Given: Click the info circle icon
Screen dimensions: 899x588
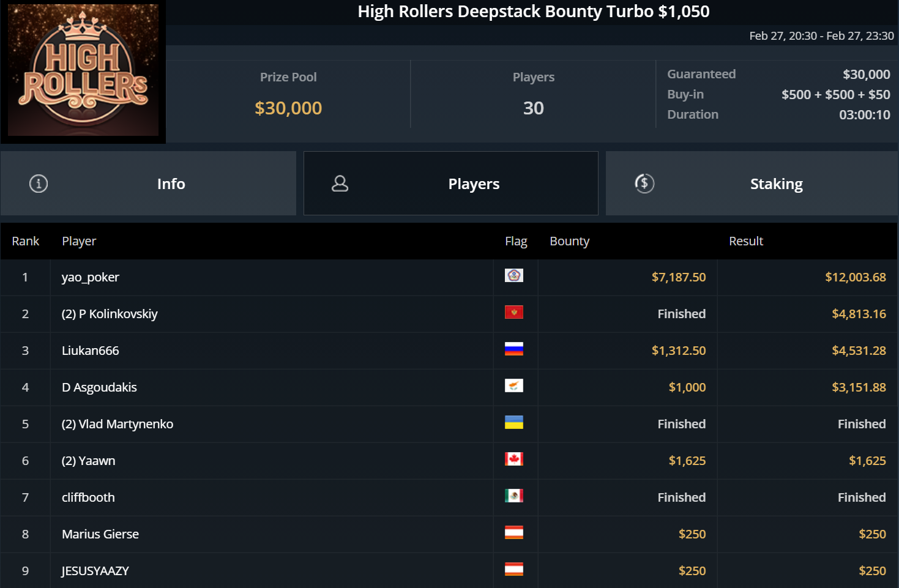Looking at the screenshot, I should pyautogui.click(x=39, y=184).
